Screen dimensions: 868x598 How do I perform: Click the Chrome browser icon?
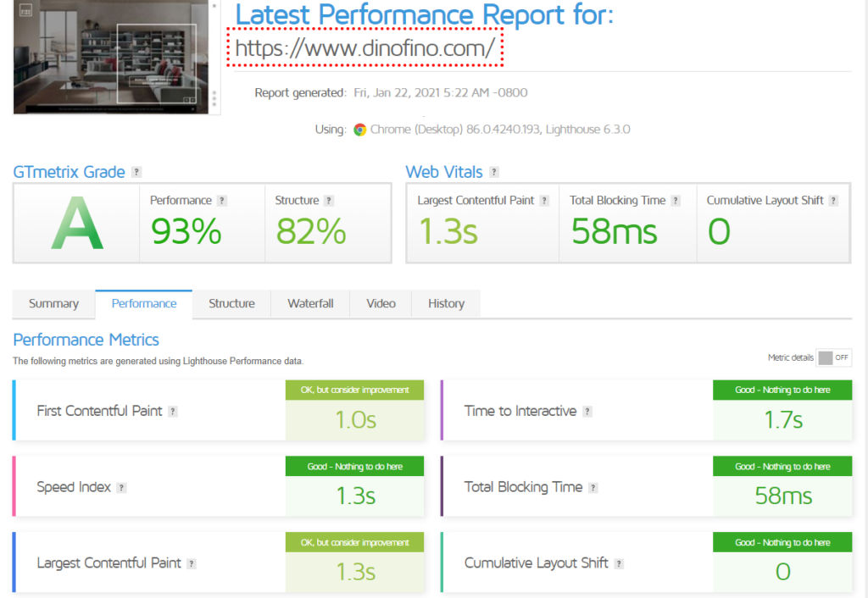tap(359, 130)
